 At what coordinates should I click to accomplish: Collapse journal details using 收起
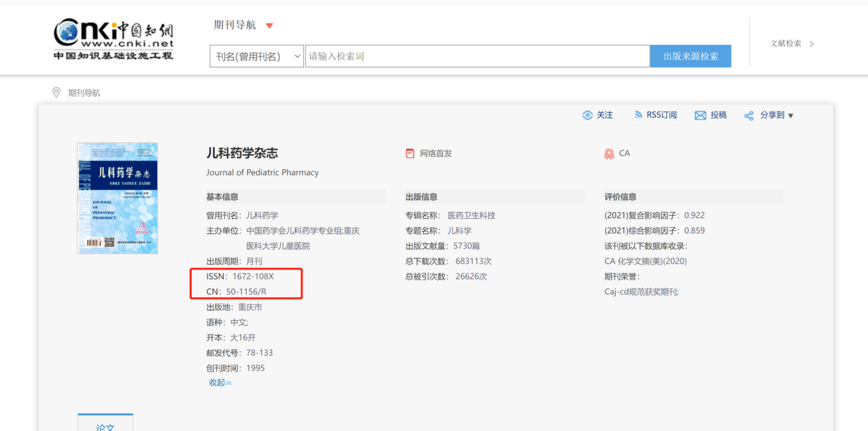[x=220, y=382]
